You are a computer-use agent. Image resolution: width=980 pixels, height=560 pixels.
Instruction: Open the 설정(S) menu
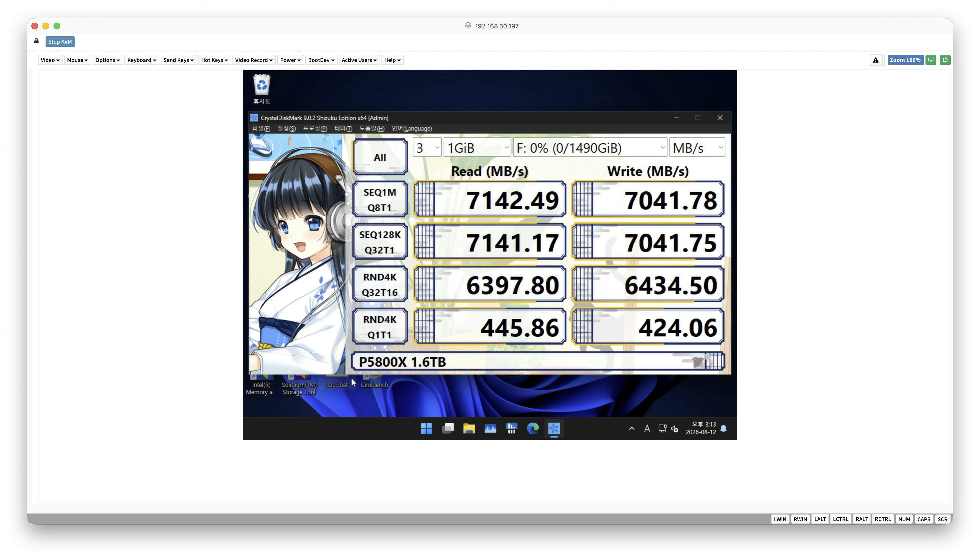(286, 128)
